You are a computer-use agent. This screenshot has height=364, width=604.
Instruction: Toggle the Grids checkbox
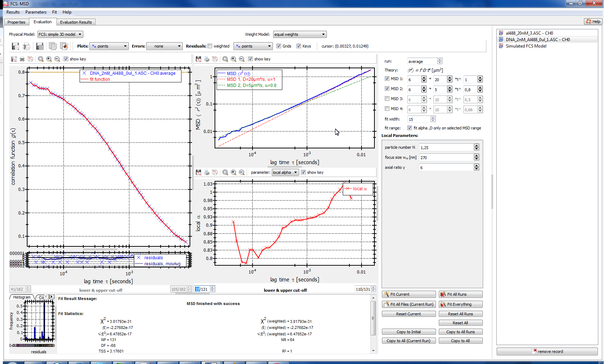coord(279,46)
